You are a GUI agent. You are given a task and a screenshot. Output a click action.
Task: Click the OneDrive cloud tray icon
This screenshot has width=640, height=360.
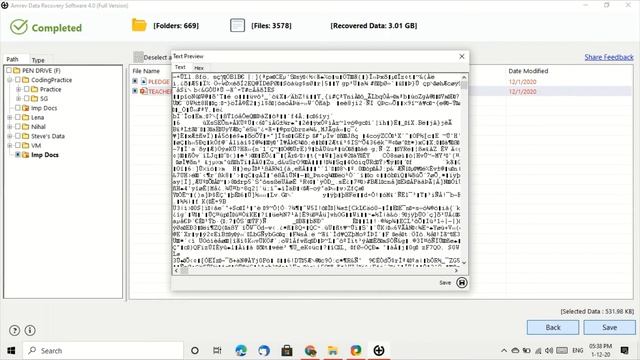pos(516,351)
